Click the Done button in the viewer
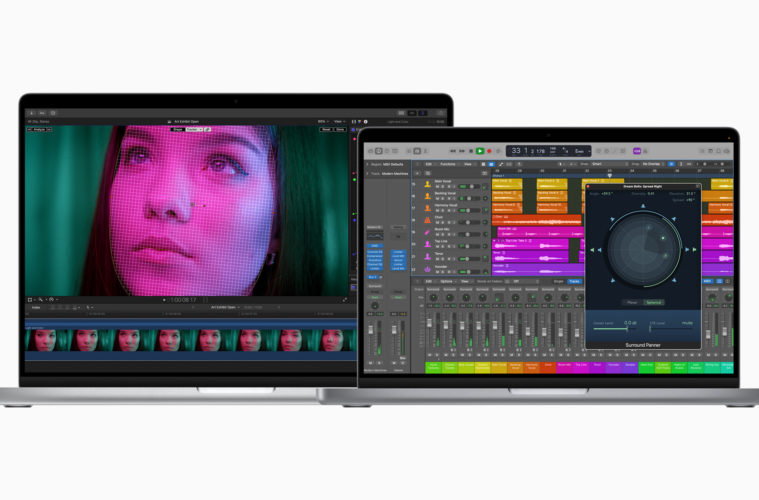The height and width of the screenshot is (500, 759). pyautogui.click(x=340, y=129)
